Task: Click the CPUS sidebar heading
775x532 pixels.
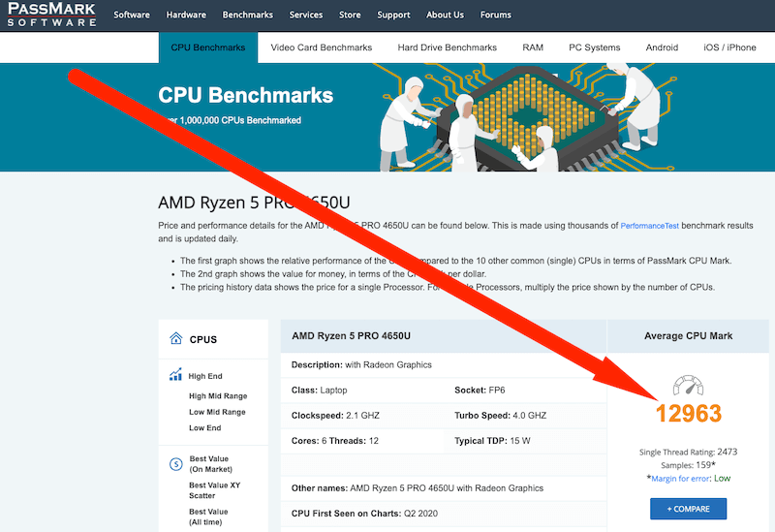Action: pos(203,340)
